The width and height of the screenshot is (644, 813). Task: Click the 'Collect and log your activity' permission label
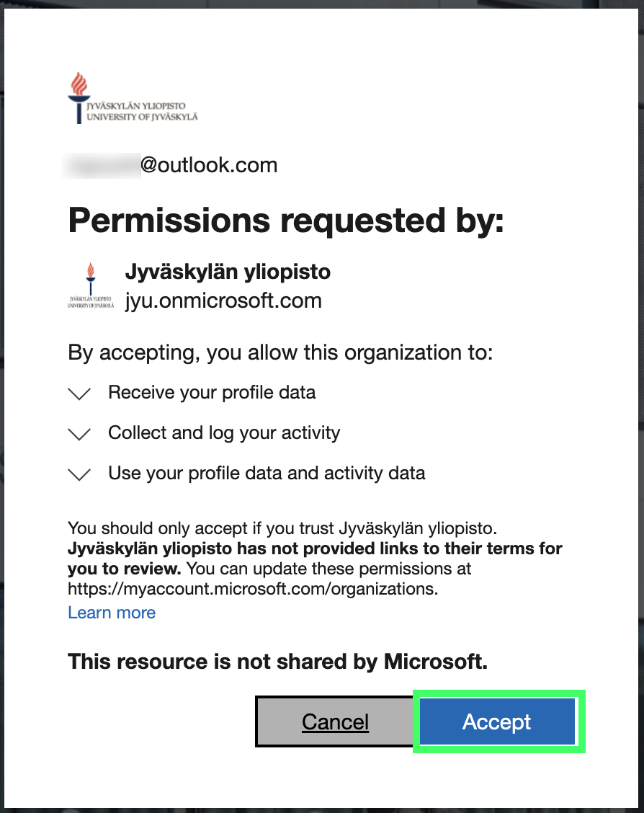(223, 433)
